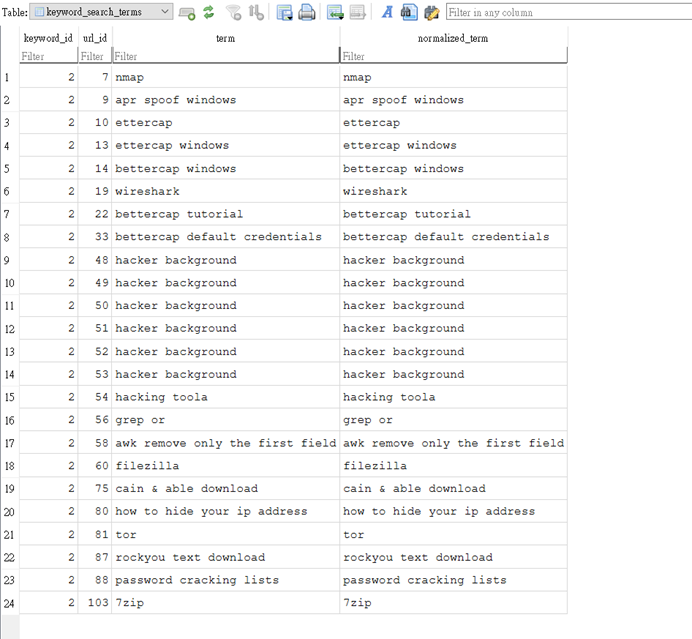The image size is (692, 639).
Task: Select 'ettercap' cell in term column
Action: (x=226, y=123)
